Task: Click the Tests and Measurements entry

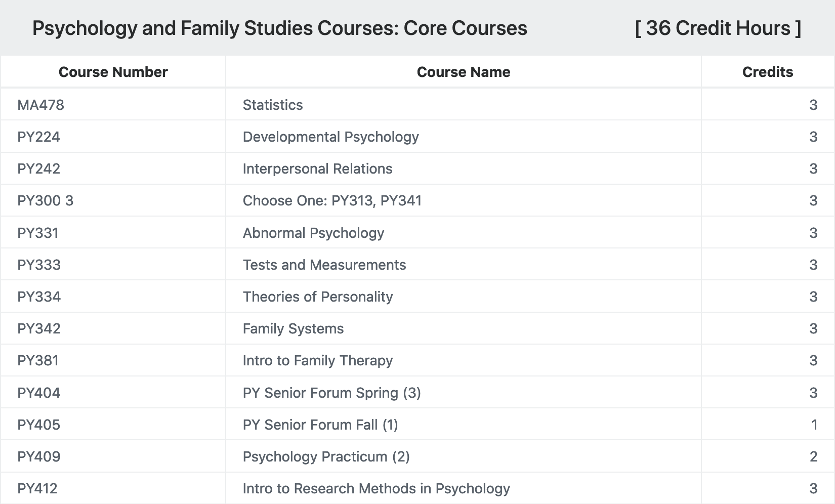Action: 324,265
